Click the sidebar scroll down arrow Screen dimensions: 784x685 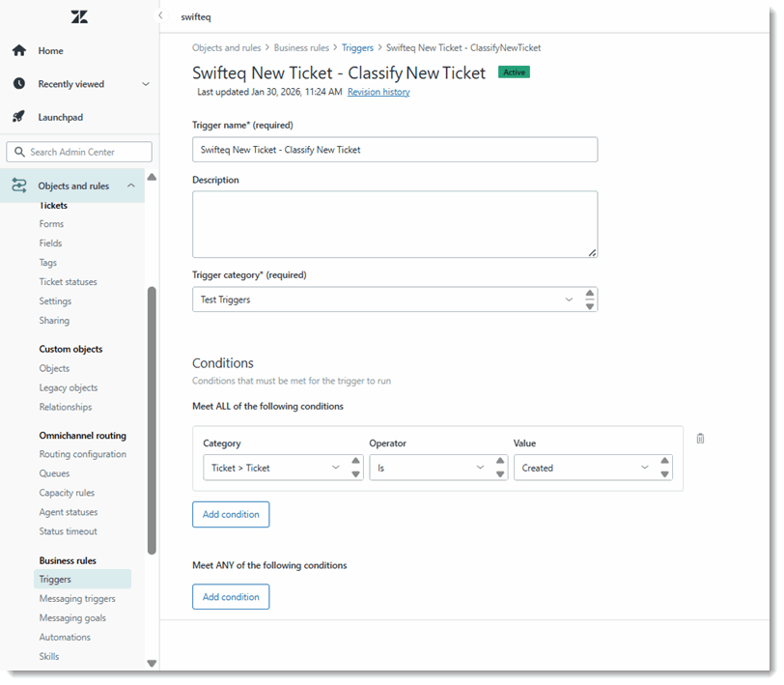152,664
